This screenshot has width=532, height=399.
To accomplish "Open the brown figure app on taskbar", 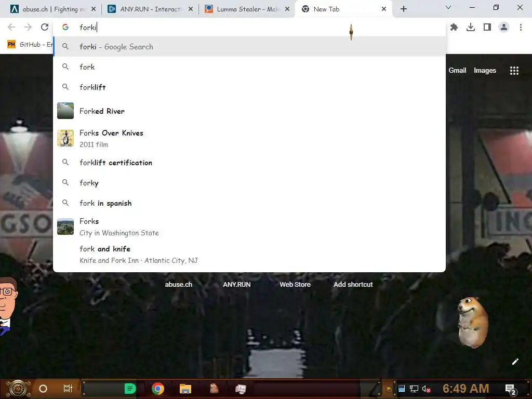I will pos(214,389).
